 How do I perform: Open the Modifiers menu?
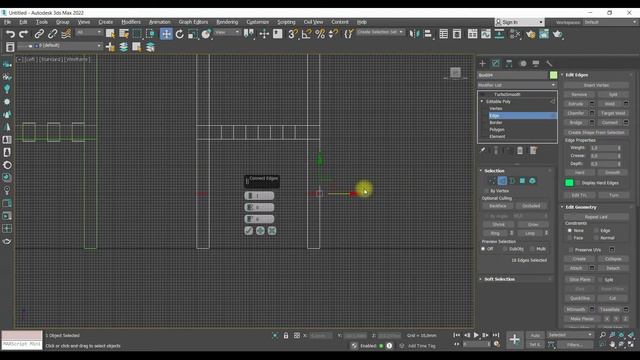pos(131,22)
